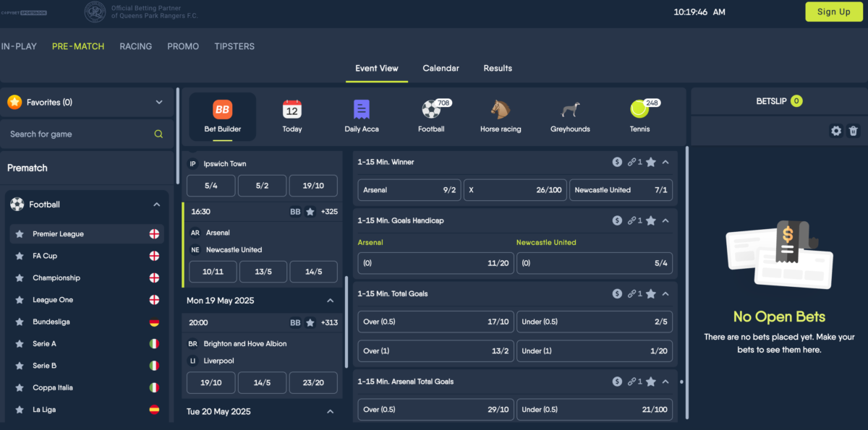Select the Tennis icon with 248 badge
This screenshot has width=868, height=430.
point(639,110)
